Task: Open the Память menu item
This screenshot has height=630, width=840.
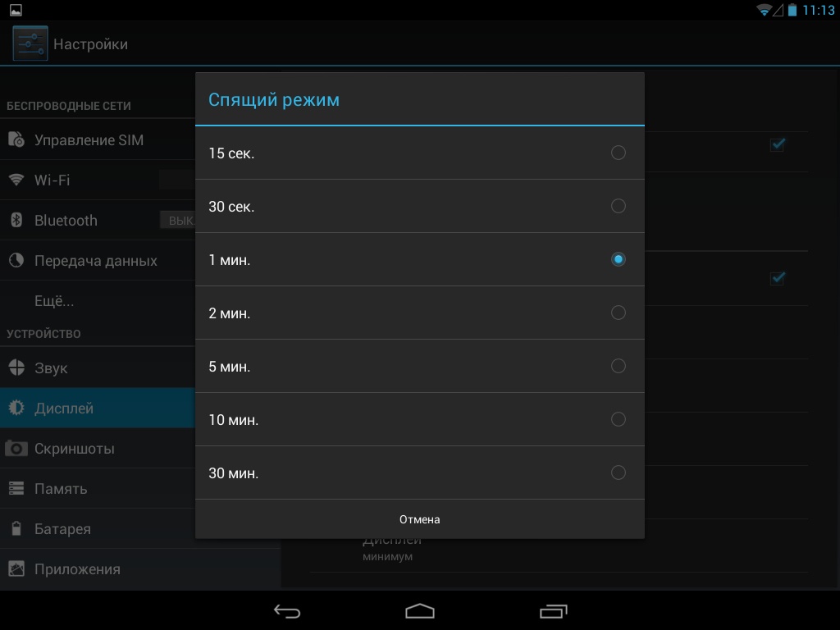Action: [x=61, y=489]
